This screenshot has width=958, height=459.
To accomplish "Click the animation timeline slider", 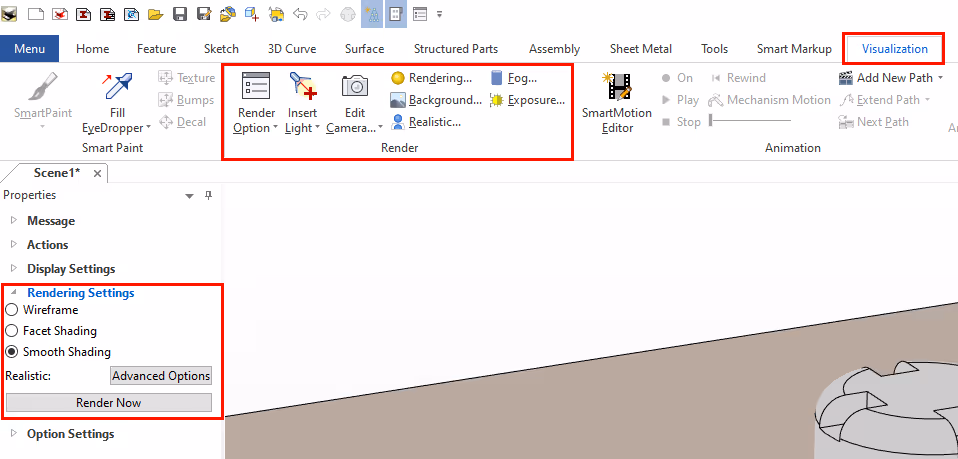I will point(750,120).
